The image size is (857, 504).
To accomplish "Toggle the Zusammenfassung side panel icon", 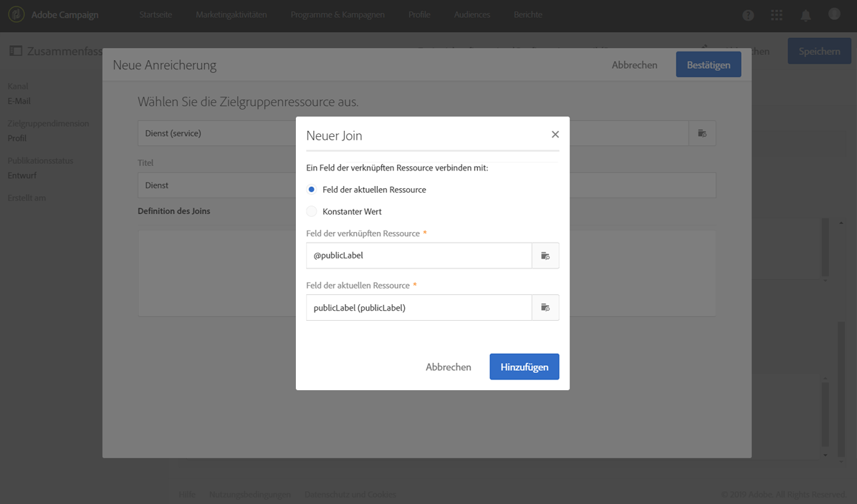I will pyautogui.click(x=15, y=52).
